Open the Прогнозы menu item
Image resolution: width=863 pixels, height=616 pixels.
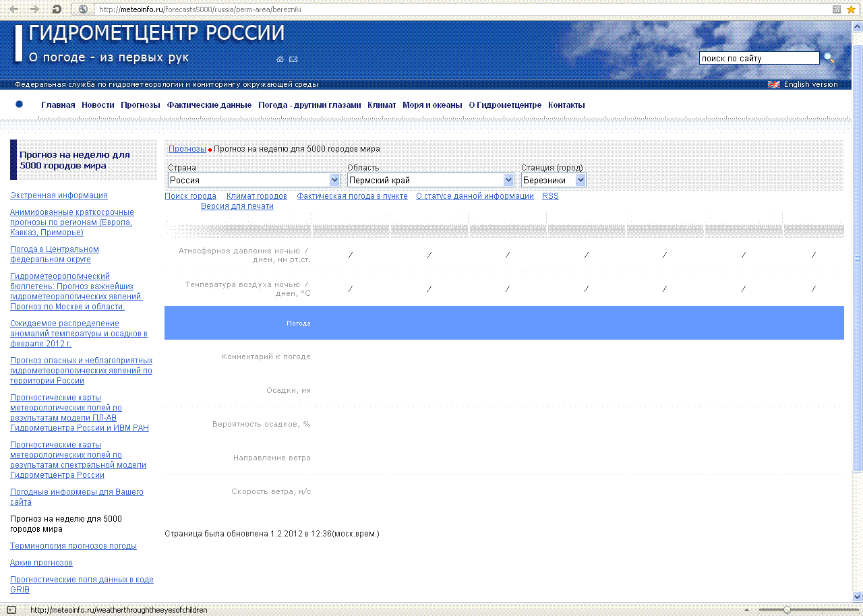[140, 105]
